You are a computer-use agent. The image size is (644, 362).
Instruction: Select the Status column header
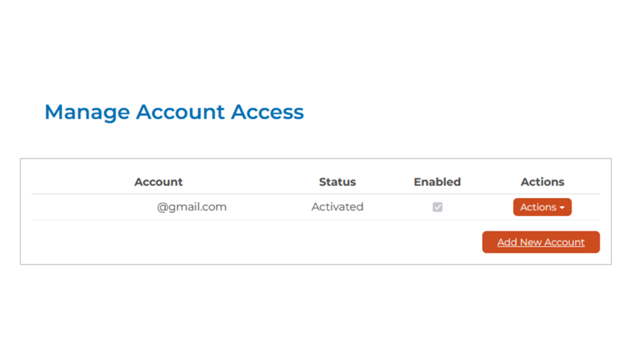(338, 182)
